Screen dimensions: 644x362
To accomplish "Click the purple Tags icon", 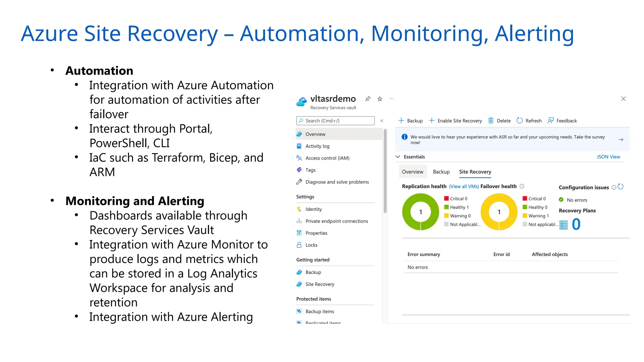I will 299,170.
